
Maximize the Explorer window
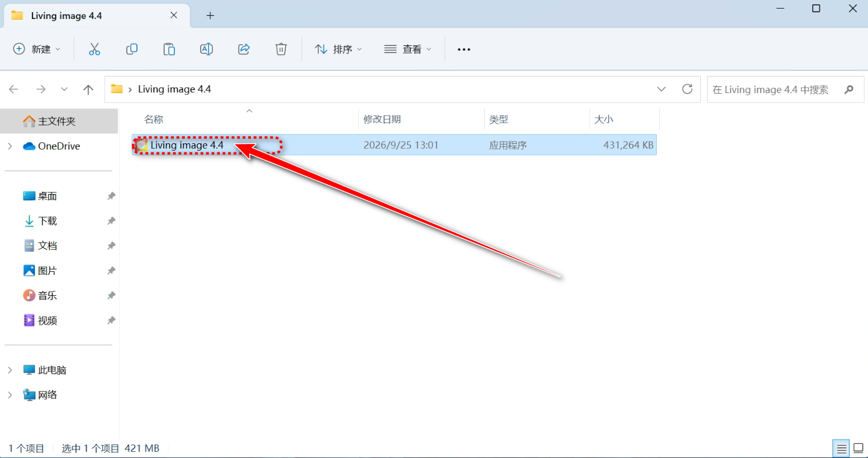point(816,9)
